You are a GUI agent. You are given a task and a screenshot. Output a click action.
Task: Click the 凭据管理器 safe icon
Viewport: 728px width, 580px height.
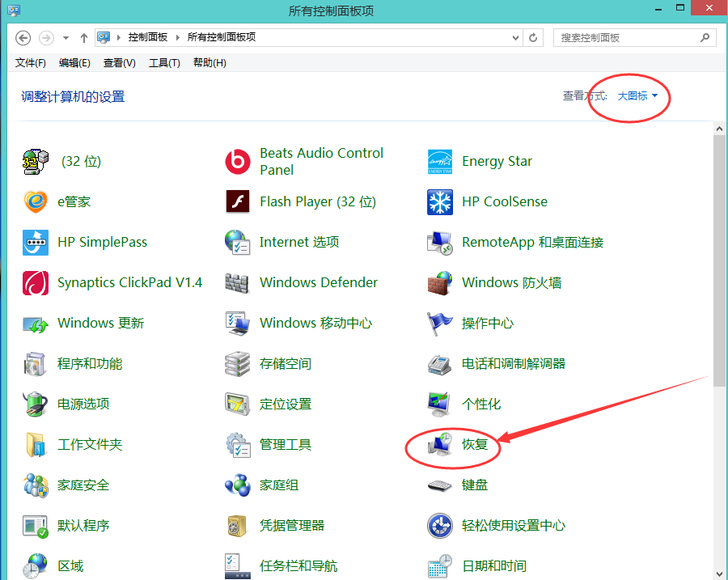[x=238, y=526]
